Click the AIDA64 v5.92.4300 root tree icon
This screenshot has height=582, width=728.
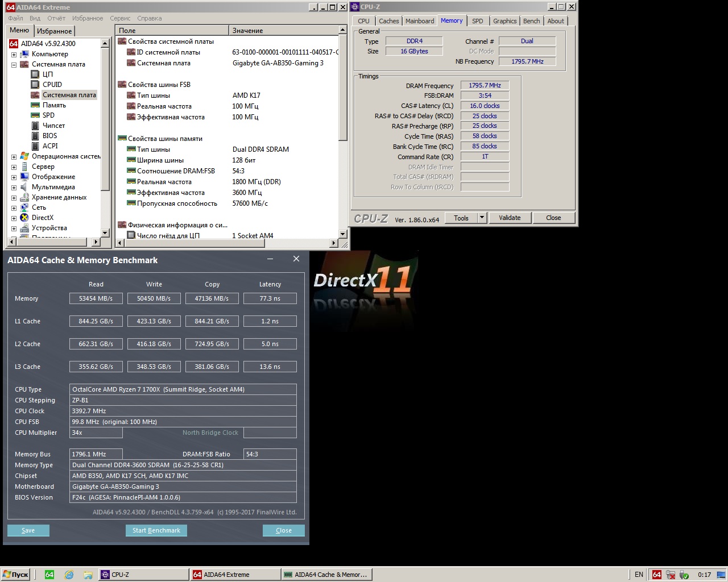13,44
